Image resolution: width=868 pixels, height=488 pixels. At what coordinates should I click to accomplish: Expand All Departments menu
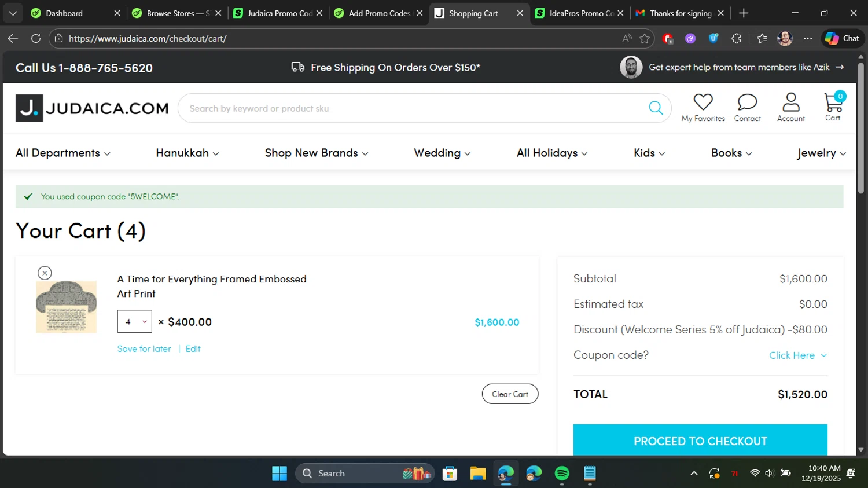63,153
